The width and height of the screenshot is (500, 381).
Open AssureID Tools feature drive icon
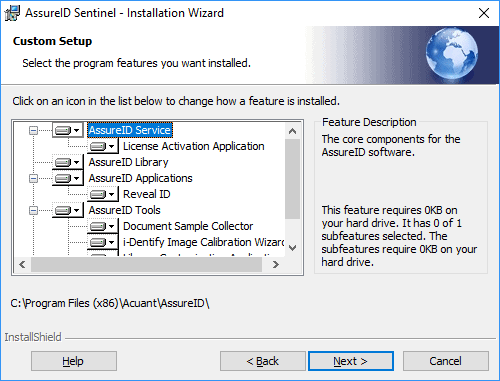(68, 210)
